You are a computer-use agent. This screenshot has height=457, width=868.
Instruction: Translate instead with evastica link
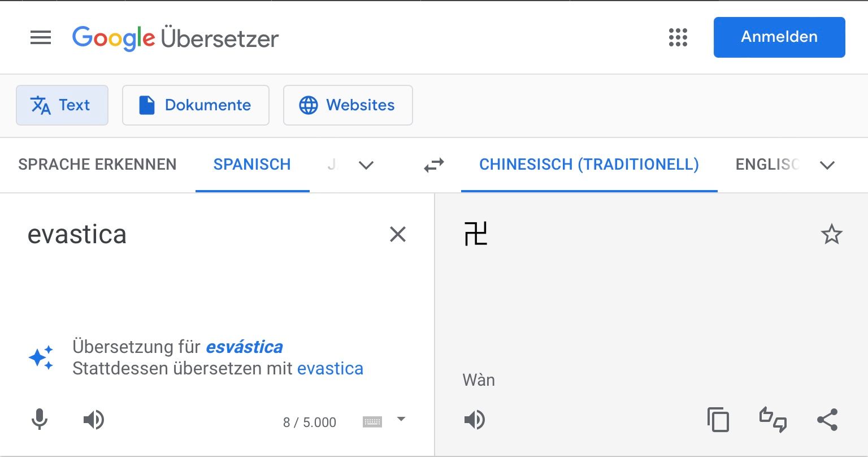click(330, 369)
